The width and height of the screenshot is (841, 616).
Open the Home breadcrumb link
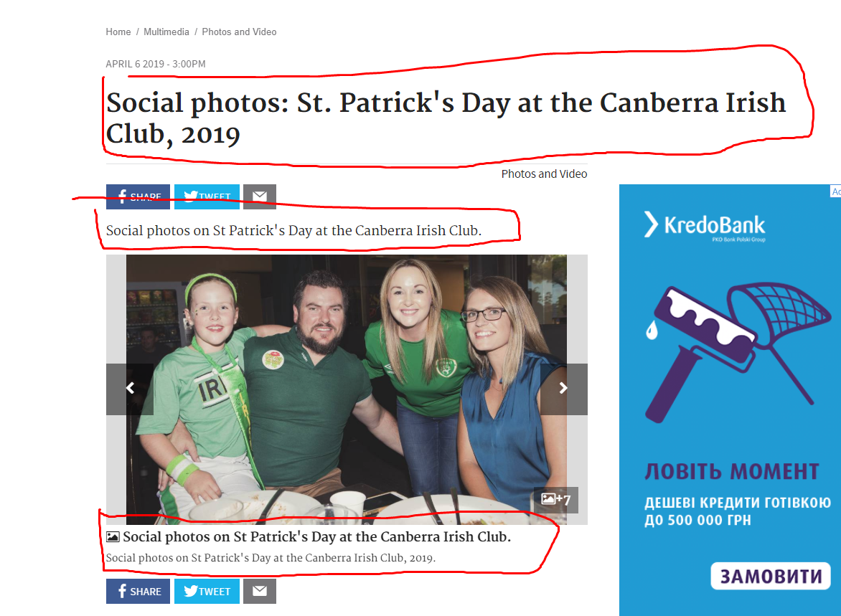pos(118,32)
